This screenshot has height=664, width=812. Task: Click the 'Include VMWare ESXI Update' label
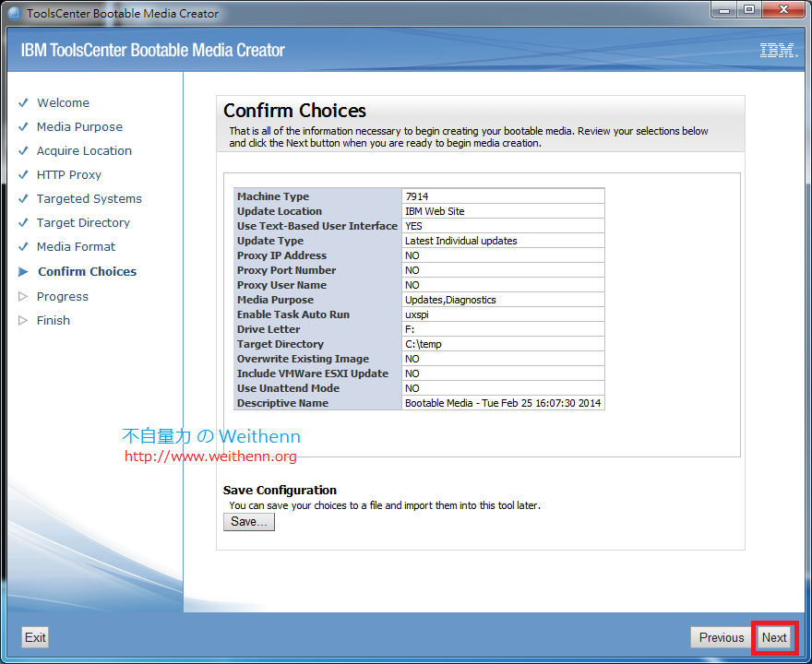point(312,373)
